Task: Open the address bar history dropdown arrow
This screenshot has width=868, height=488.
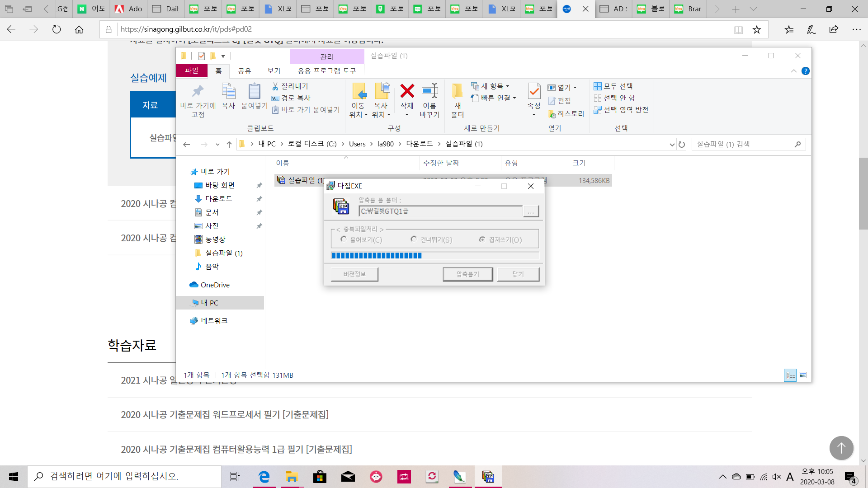Action: 672,145
